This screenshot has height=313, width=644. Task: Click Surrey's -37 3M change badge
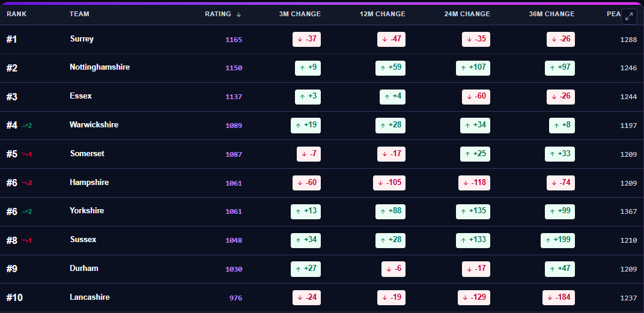coord(307,40)
